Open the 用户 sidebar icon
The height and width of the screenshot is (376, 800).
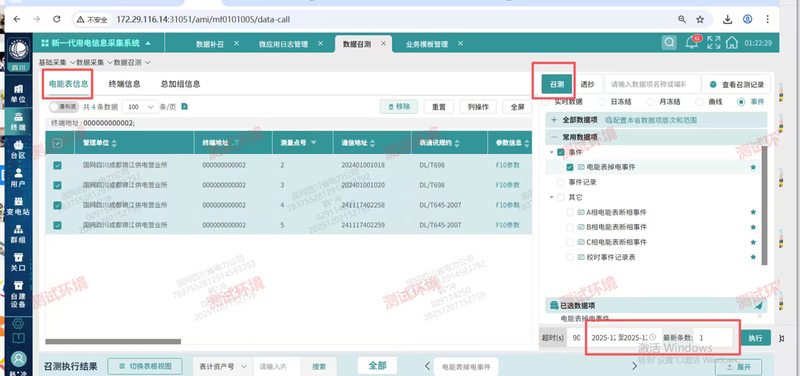pyautogui.click(x=18, y=178)
